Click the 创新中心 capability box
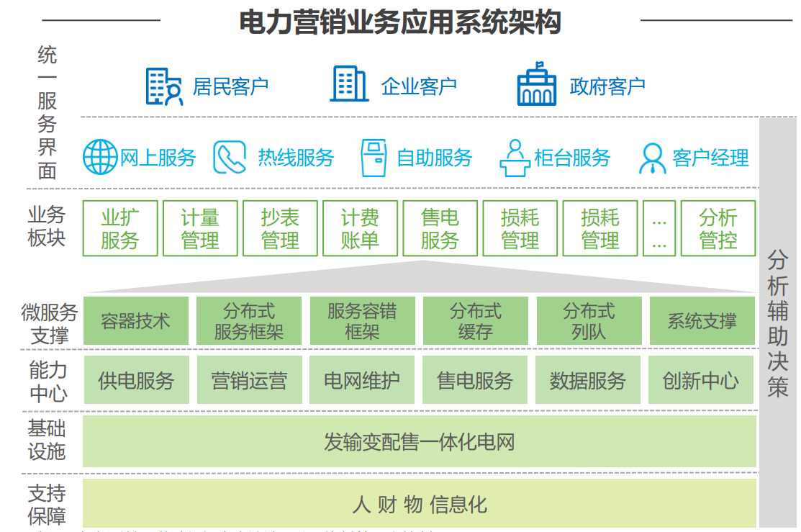This screenshot has height=532, width=801. [x=701, y=380]
